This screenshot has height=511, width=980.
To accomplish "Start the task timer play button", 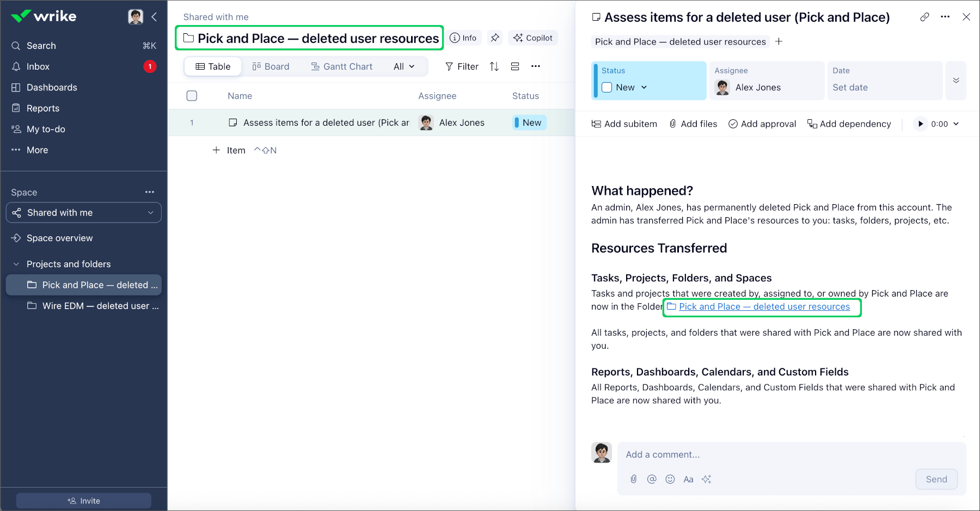I will [x=920, y=124].
